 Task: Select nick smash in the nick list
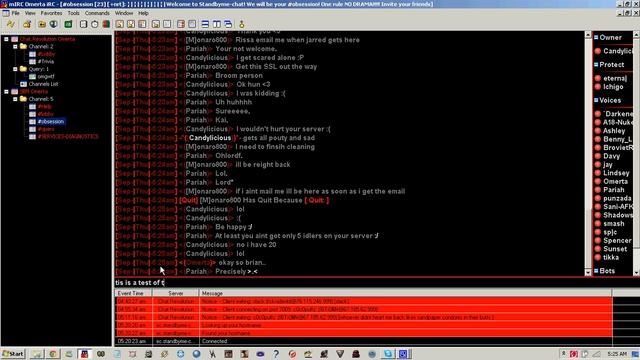pyautogui.click(x=613, y=224)
